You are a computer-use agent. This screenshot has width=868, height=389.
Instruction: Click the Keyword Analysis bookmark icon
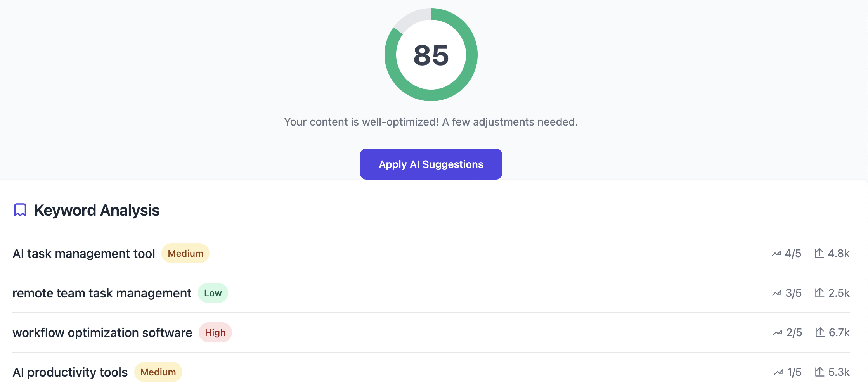pos(20,210)
